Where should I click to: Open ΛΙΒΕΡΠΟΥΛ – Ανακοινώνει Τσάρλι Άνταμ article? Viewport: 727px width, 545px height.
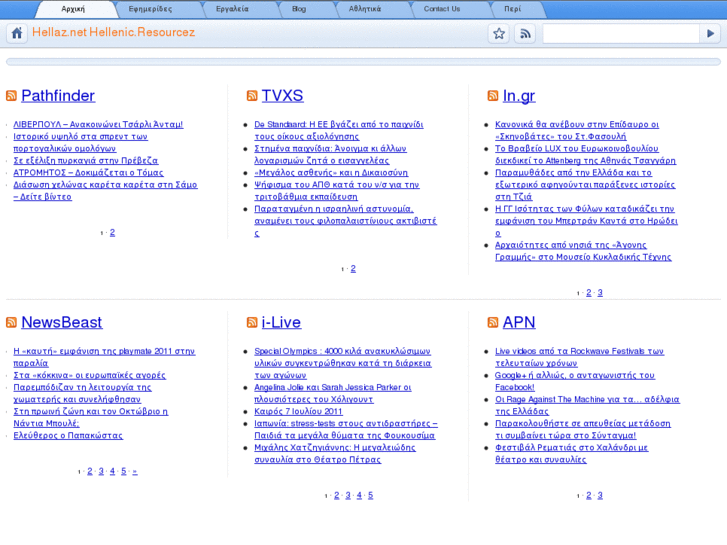[98, 124]
